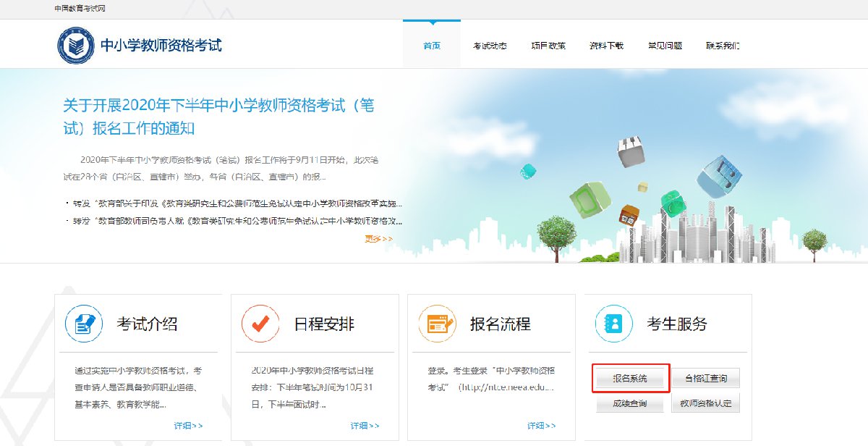Open the 联系我们 page
Screen dimensions: 868x446
coord(723,46)
